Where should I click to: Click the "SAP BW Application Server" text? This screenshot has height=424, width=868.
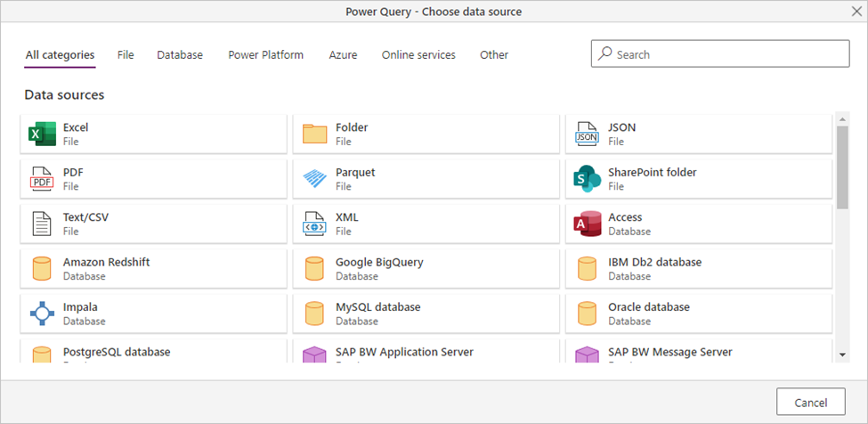pos(405,352)
